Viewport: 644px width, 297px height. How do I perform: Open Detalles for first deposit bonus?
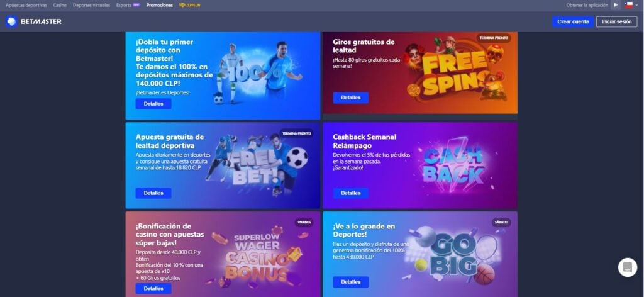coord(153,104)
